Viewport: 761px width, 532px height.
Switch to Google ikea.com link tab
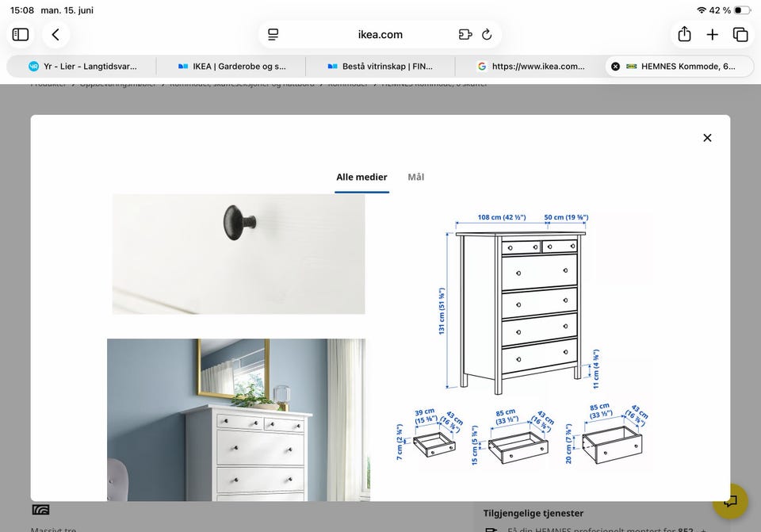[x=530, y=67]
